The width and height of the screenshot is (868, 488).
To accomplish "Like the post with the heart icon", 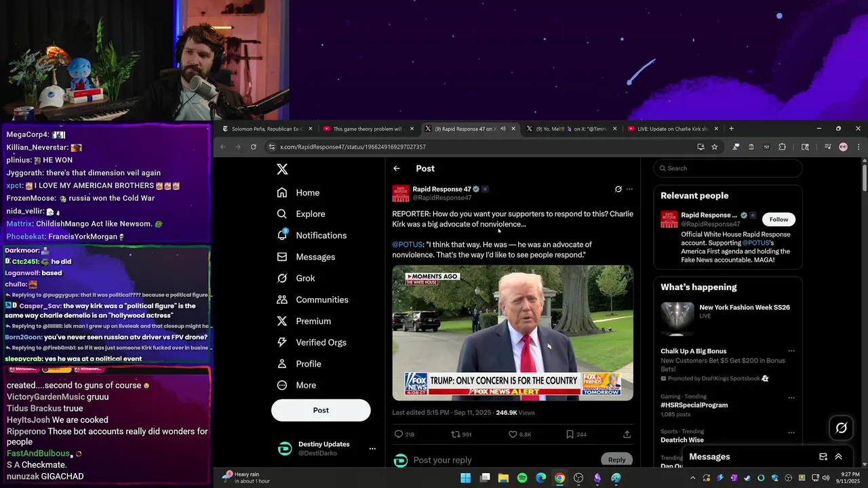I will pyautogui.click(x=513, y=434).
